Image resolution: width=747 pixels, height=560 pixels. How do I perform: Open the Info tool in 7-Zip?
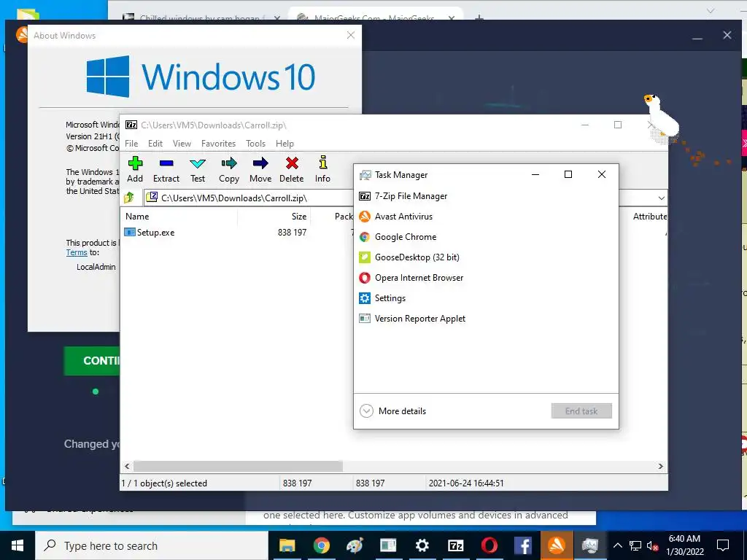click(322, 169)
